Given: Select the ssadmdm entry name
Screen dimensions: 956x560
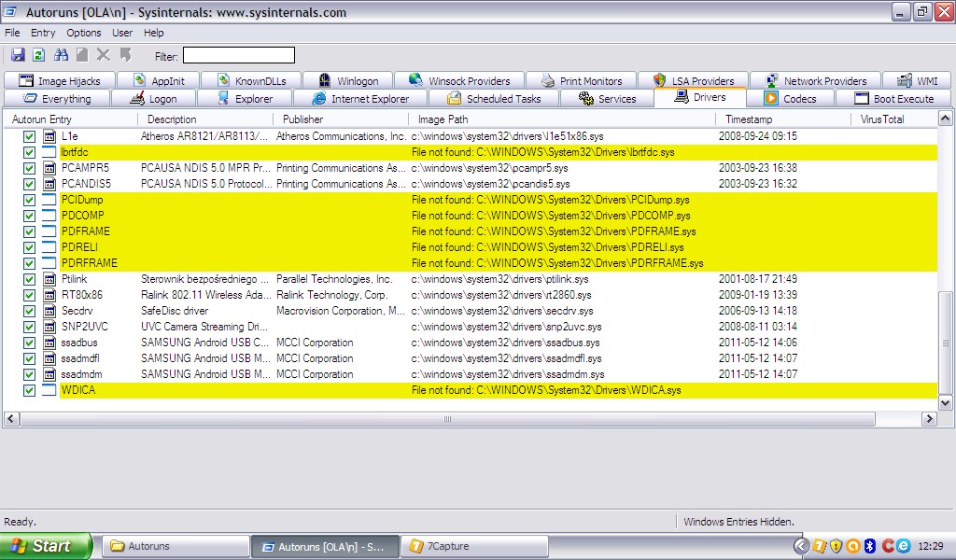Looking at the screenshot, I should [82, 374].
